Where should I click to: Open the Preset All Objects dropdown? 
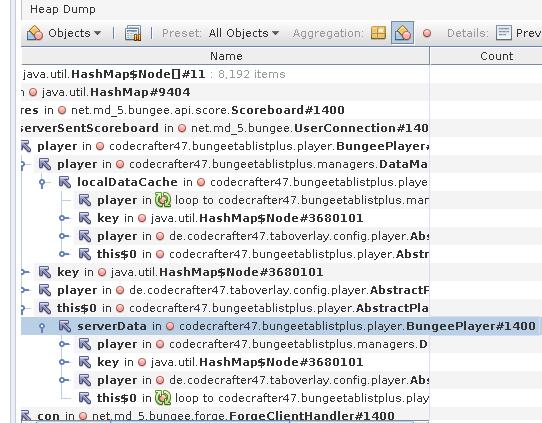click(243, 33)
